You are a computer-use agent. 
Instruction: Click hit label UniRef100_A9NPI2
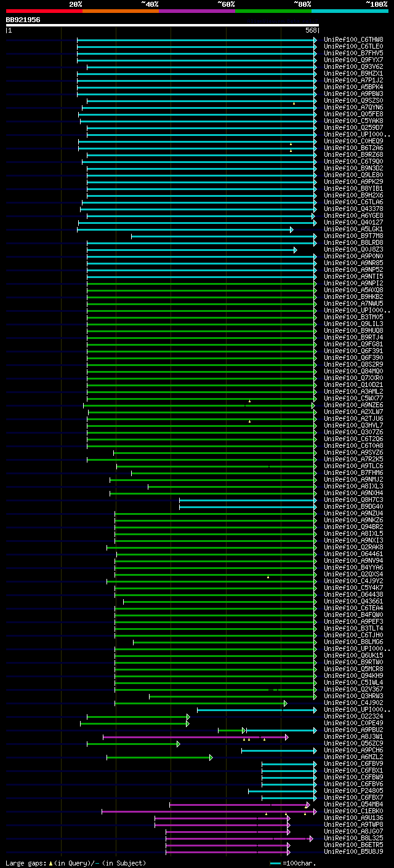click(353, 283)
